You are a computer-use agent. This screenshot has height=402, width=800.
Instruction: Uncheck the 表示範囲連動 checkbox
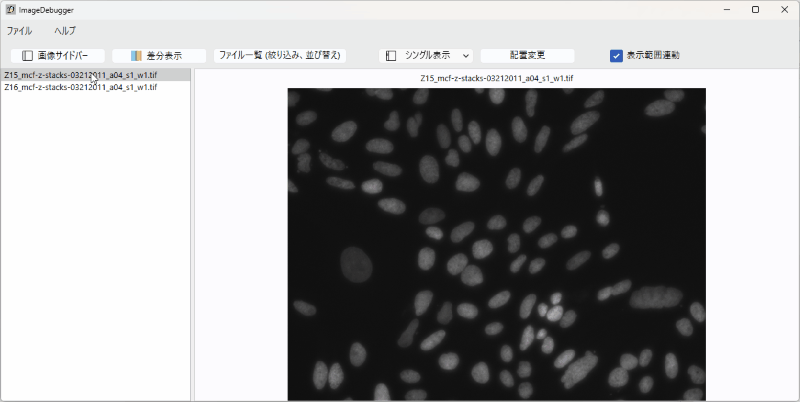click(616, 56)
